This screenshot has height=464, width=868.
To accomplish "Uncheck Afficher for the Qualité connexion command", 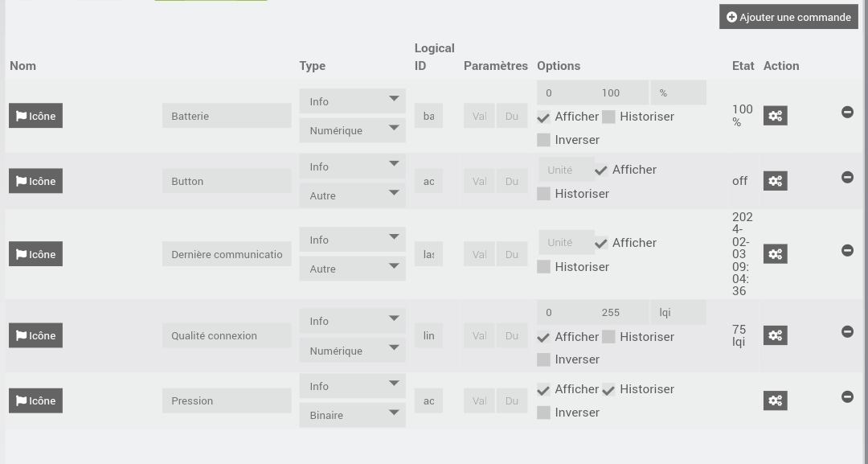I will (544, 337).
